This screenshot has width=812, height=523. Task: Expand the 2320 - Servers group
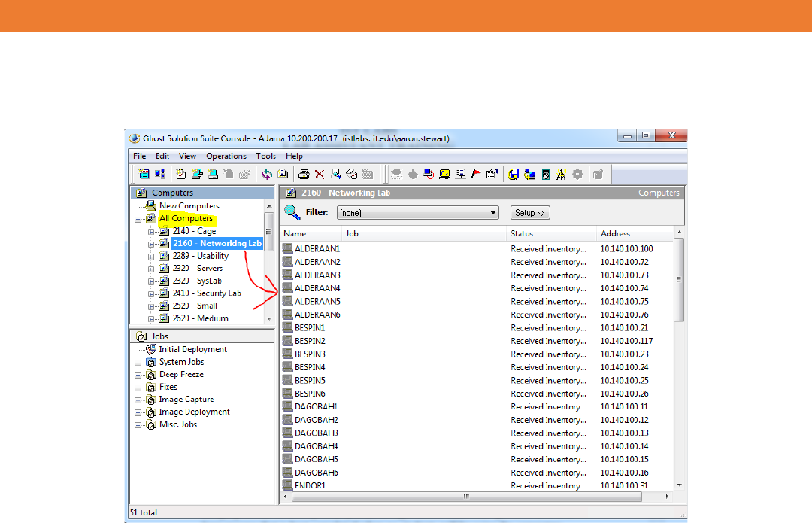click(151, 269)
